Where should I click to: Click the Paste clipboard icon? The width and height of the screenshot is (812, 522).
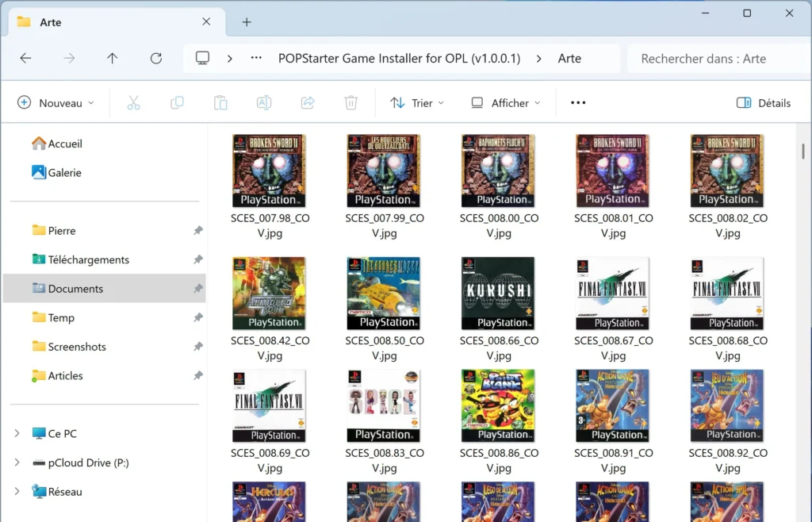click(220, 102)
